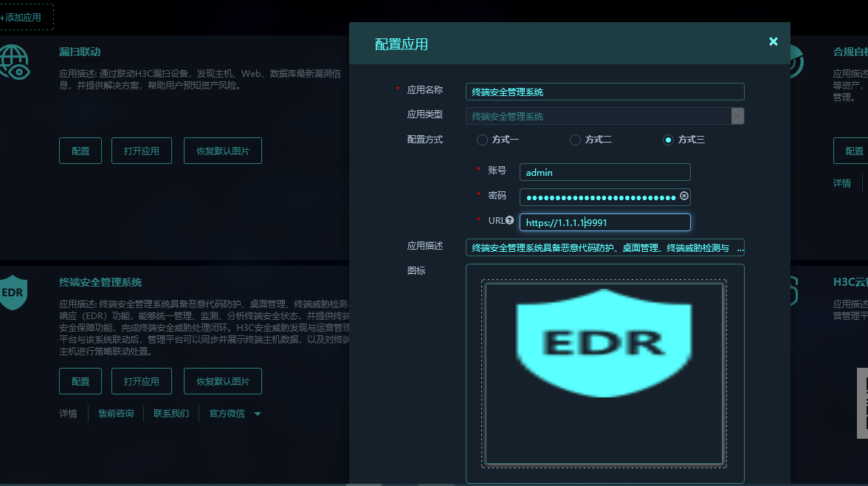Click the 密码 password field

(605, 196)
